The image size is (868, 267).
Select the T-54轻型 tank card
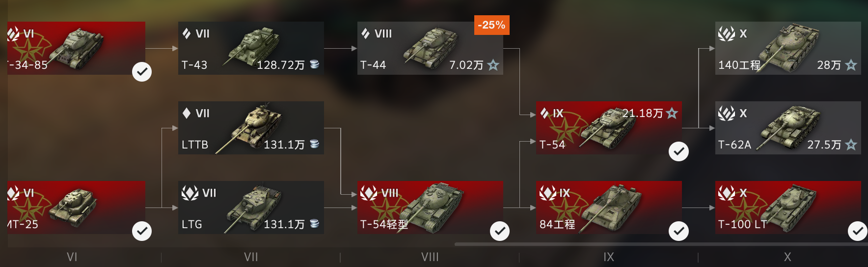tap(430, 208)
